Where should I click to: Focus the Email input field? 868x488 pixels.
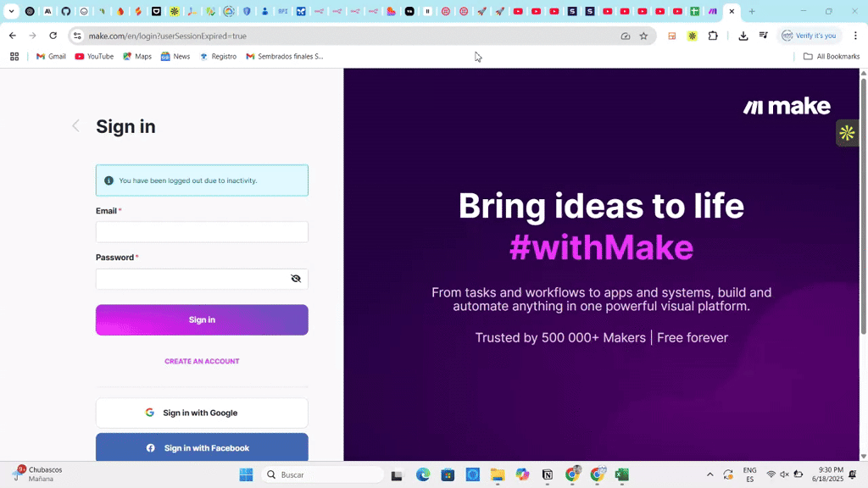(202, 232)
